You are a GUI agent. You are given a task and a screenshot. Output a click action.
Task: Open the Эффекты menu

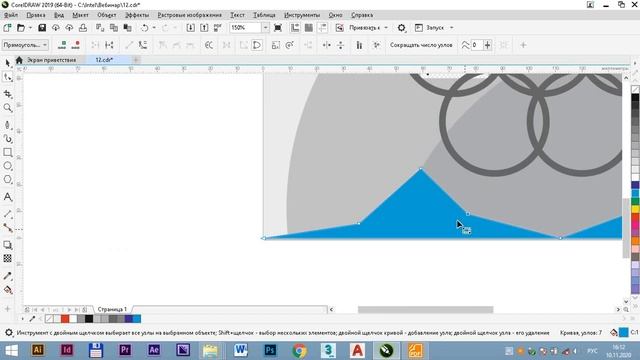(x=137, y=15)
